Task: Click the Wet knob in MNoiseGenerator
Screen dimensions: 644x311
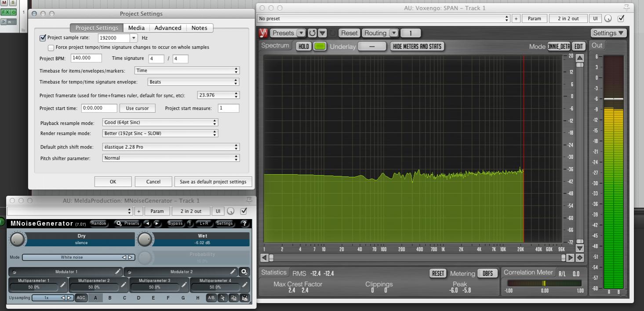Action: 145,239
